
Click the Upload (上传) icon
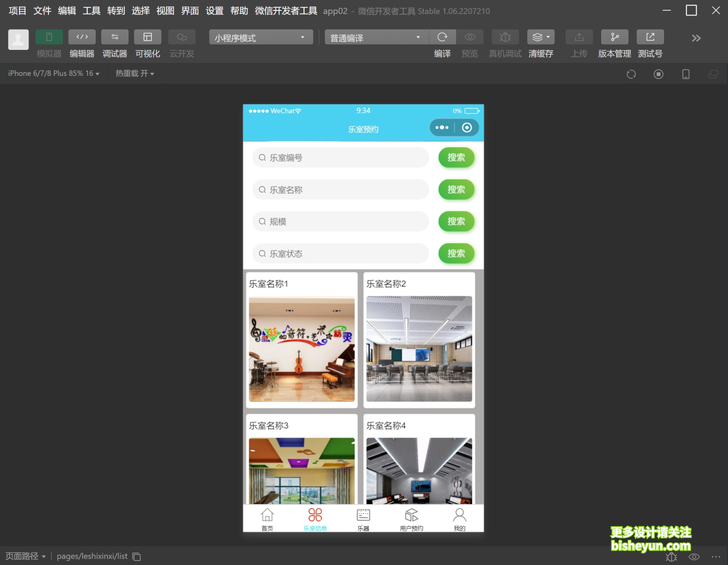pos(579,37)
